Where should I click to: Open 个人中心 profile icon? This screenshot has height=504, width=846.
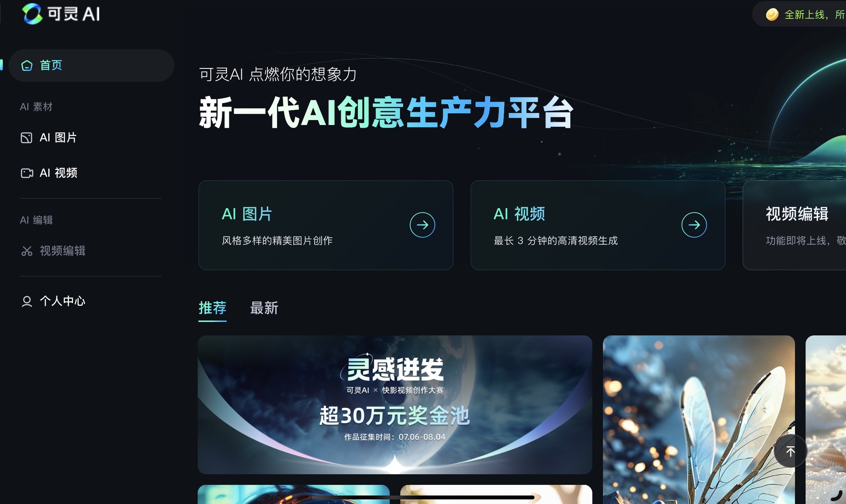click(x=26, y=301)
